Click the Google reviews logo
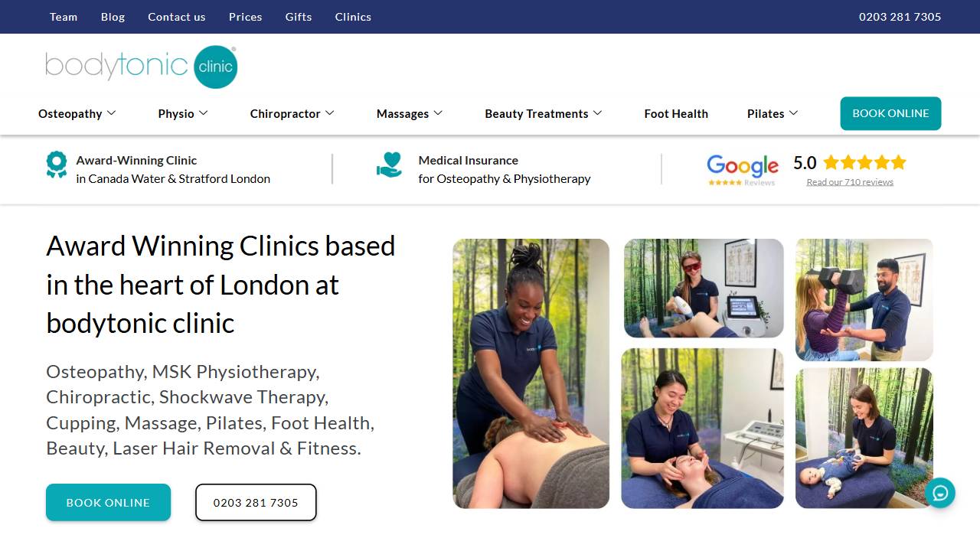980x551 pixels. [x=743, y=170]
